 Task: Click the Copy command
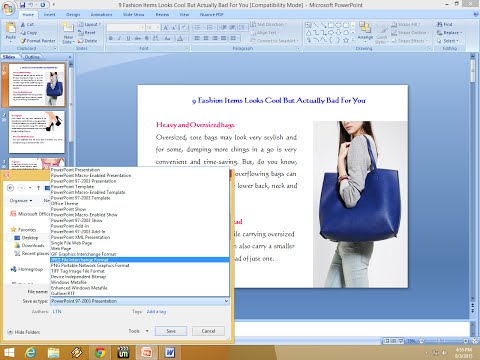29,33
